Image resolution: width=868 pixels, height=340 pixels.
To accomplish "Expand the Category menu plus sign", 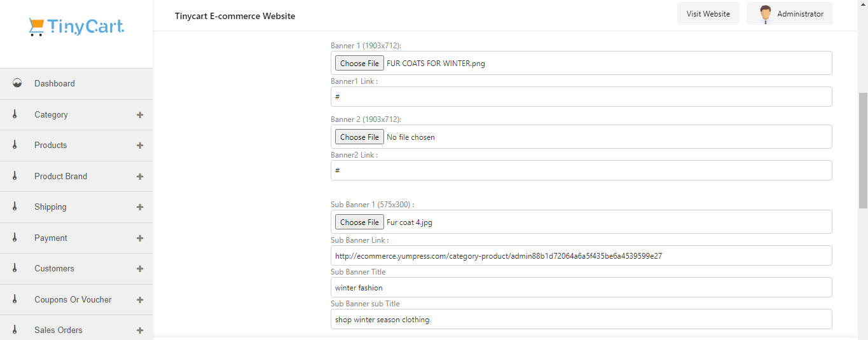I will pos(140,115).
